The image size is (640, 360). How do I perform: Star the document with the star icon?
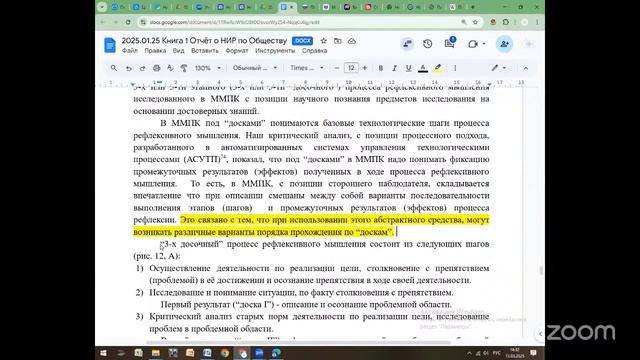pos(324,41)
